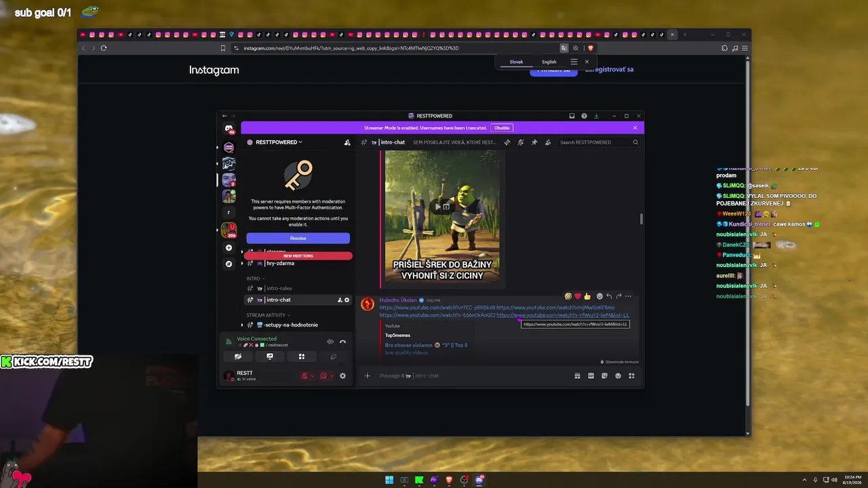
Task: Select English tab in translate popup
Action: point(549,62)
